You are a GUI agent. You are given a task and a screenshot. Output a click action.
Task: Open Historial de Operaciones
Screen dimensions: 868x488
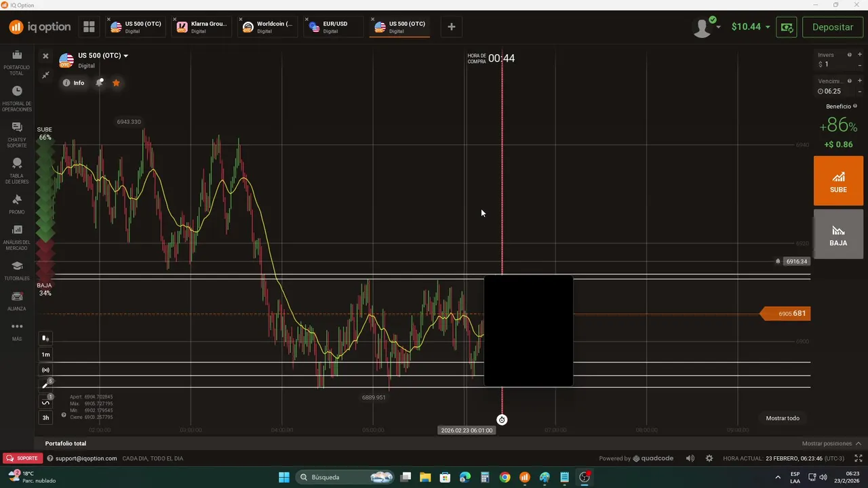click(x=17, y=98)
